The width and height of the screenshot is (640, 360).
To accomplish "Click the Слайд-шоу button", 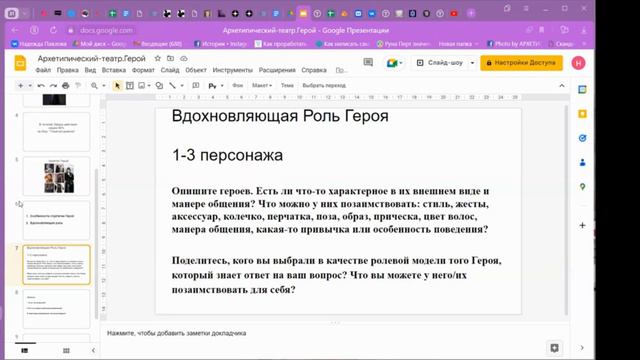I will point(439,63).
